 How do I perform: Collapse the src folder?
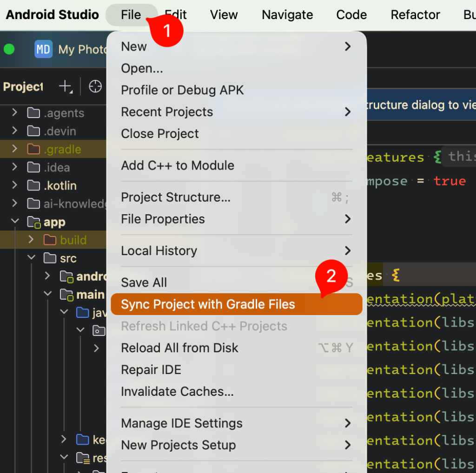tap(31, 258)
